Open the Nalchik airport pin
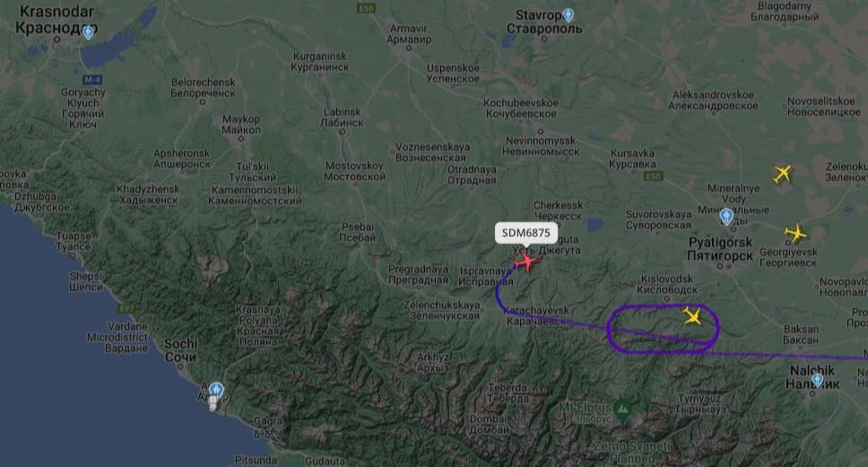The width and height of the screenshot is (868, 467). (x=817, y=380)
